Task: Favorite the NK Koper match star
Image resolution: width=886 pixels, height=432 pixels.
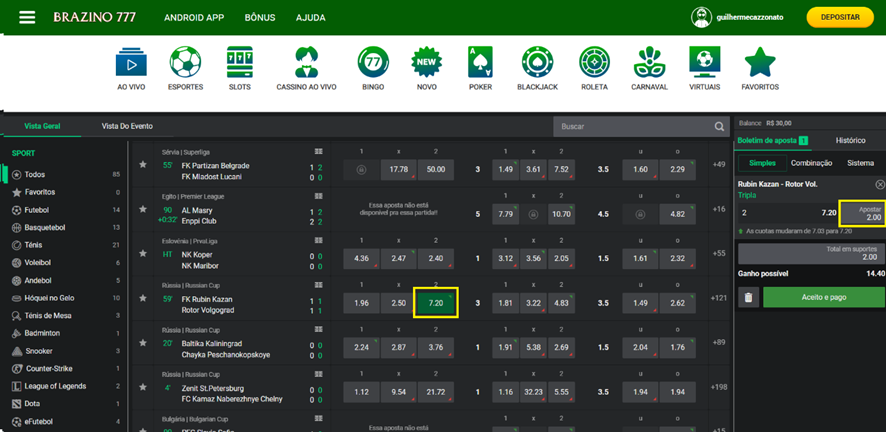Action: (143, 254)
